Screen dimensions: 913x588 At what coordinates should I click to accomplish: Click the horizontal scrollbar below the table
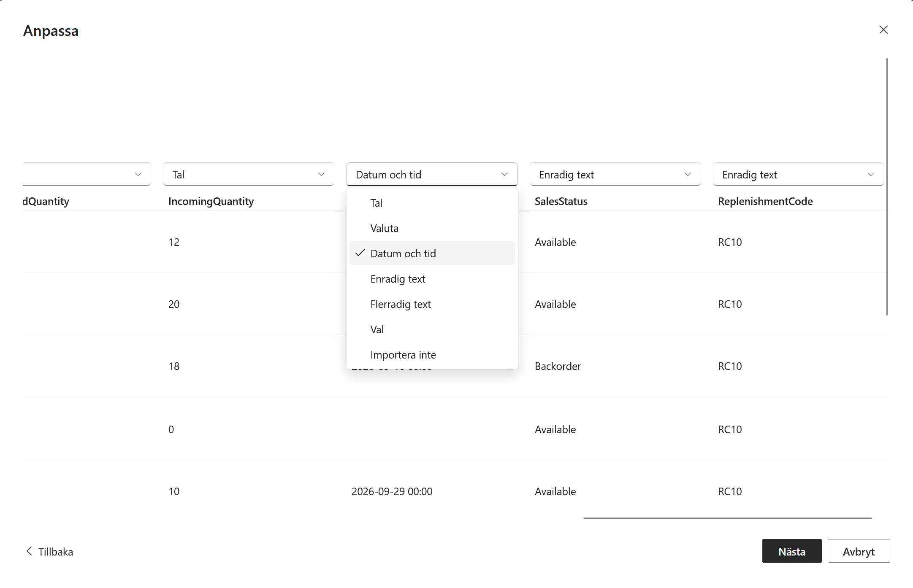pos(727,518)
